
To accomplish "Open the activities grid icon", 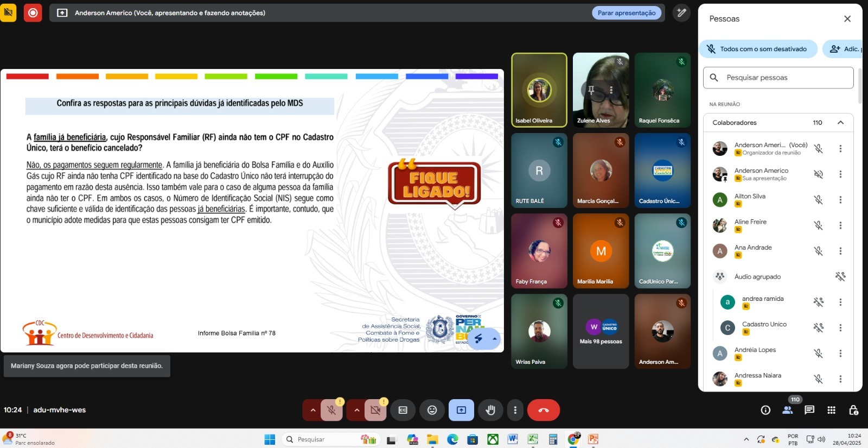I will coord(831,410).
